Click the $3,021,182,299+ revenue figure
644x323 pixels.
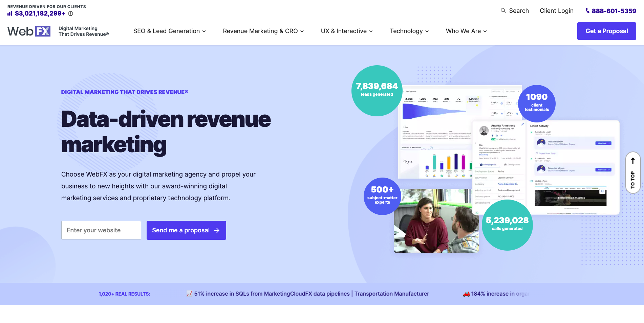pos(40,14)
